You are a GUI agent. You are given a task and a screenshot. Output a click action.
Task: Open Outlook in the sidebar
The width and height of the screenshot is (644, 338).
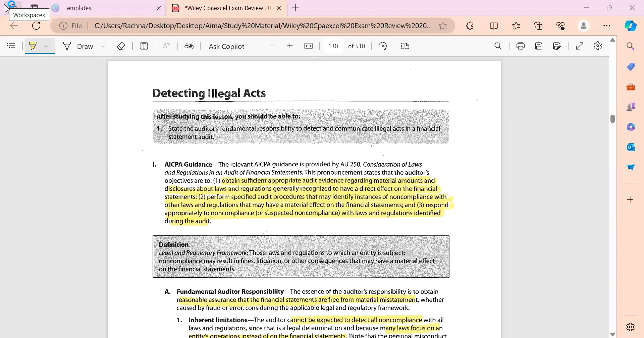pyautogui.click(x=631, y=147)
